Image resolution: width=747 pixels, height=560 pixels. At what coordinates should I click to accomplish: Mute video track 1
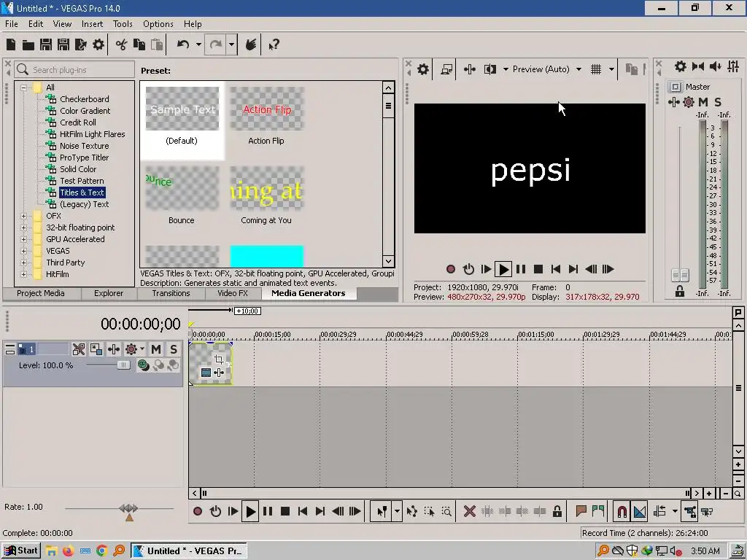point(156,349)
